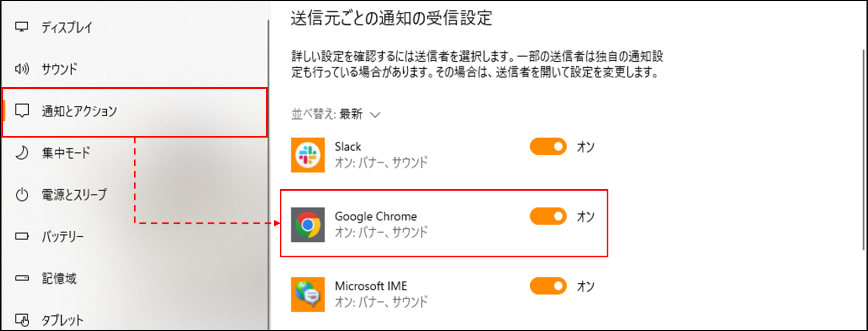This screenshot has height=331, width=868.
Task: Click the power and sleep icon
Action: coord(22,194)
